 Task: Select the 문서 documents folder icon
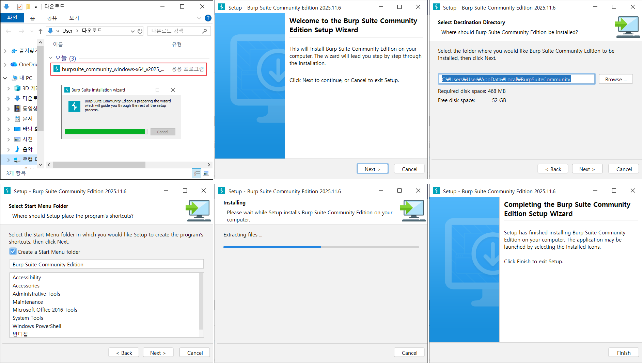point(17,119)
